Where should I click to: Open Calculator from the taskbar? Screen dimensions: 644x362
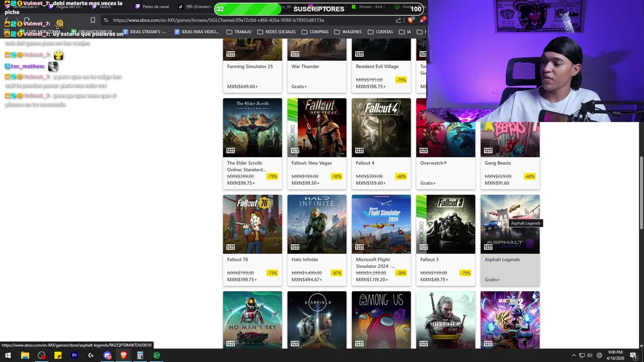140,355
